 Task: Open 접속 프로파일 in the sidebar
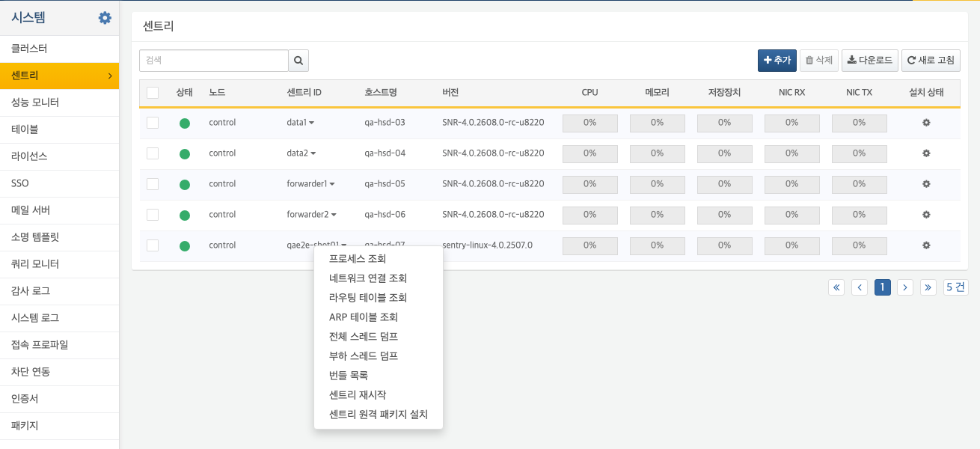pyautogui.click(x=59, y=345)
